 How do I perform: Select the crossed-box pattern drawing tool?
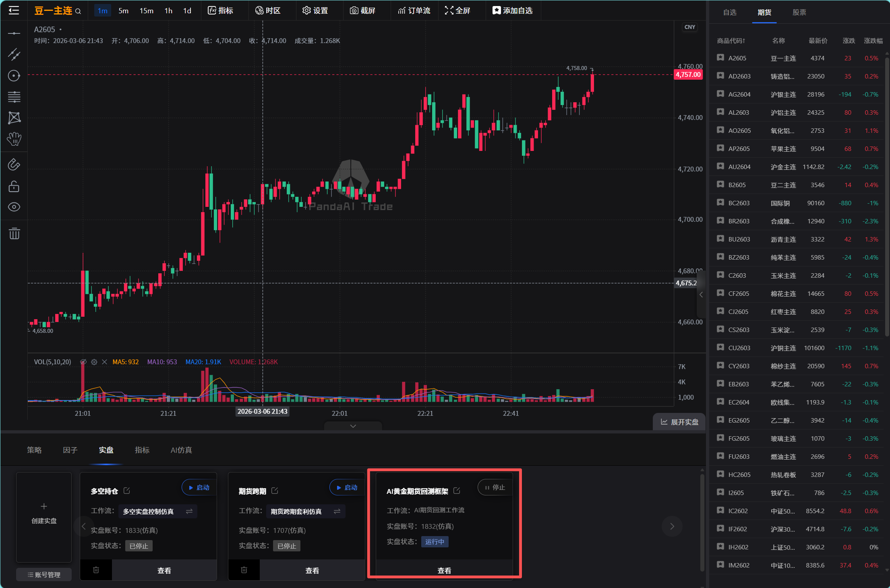(x=14, y=118)
